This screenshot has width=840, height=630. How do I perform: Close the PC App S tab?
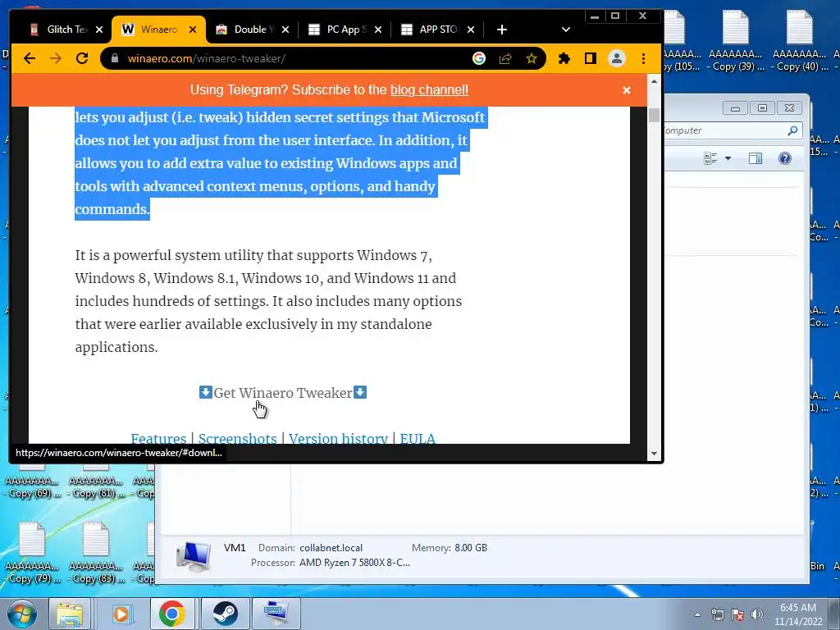point(378,30)
